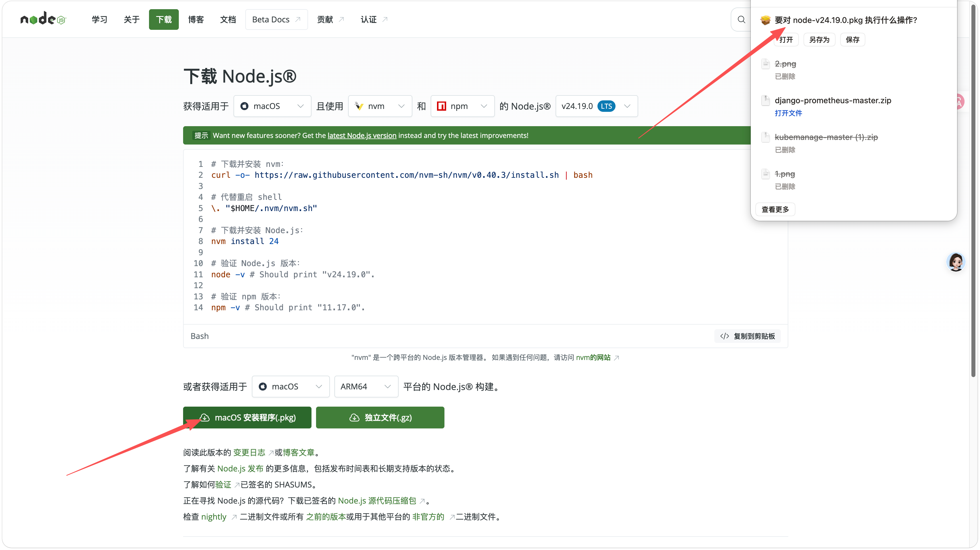
Task: Click the 下载 Node.js® heading
Action: tap(240, 76)
